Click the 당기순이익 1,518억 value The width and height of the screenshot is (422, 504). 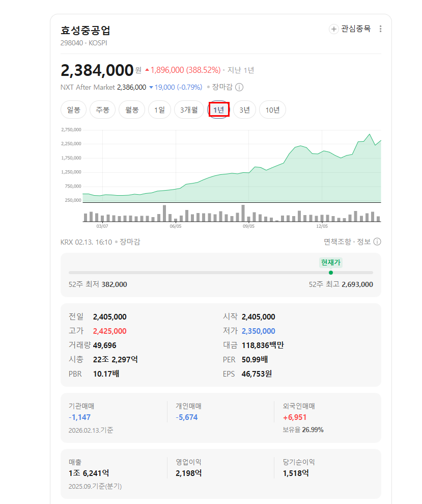pos(296,473)
